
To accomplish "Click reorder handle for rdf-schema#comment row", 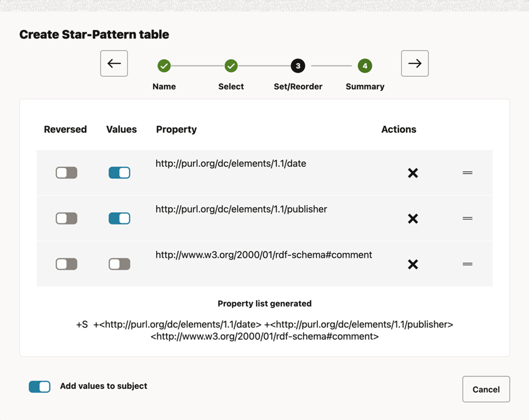I will (x=467, y=264).
